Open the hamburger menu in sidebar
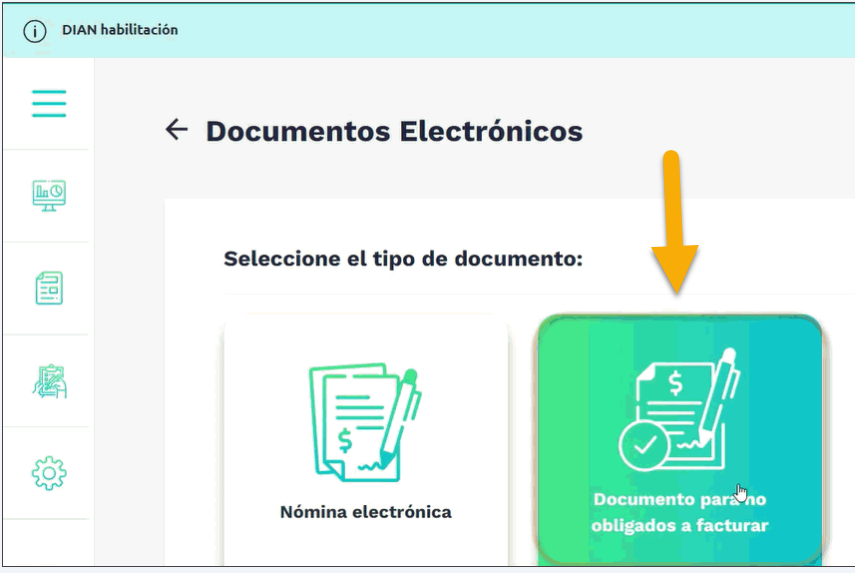Viewport: 855px width, 573px height. click(x=49, y=104)
